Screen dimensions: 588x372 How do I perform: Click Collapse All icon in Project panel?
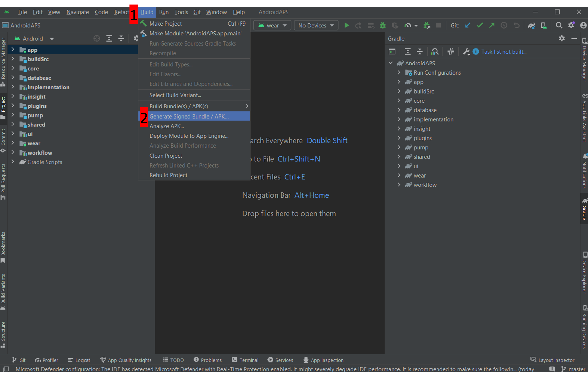tap(121, 39)
